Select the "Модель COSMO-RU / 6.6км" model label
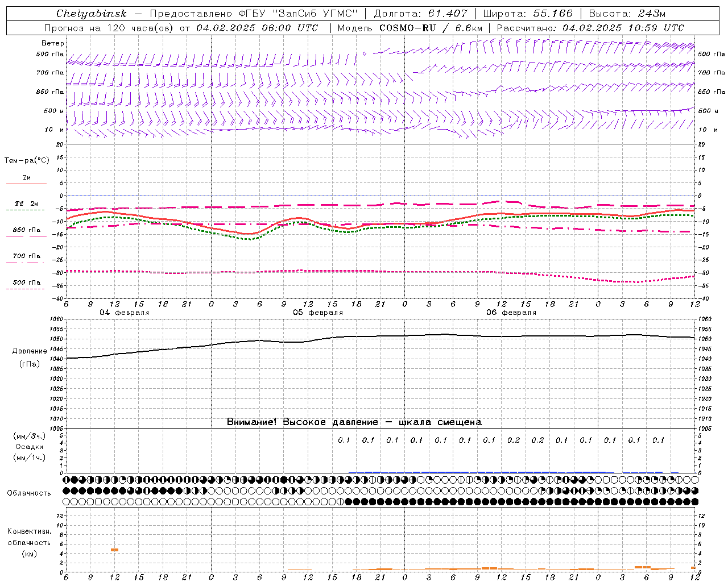The width and height of the screenshot is (728, 582). (x=410, y=28)
